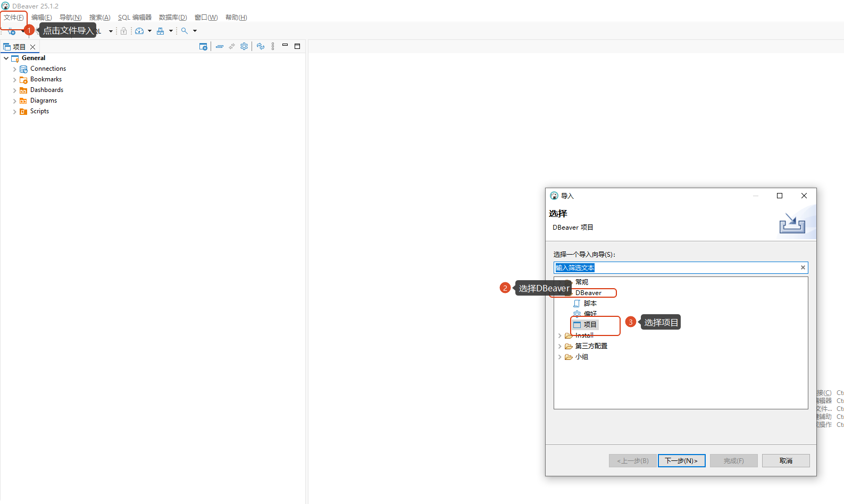Expand the Install folder in import dialog
Screen dimensions: 844x504
(559, 335)
